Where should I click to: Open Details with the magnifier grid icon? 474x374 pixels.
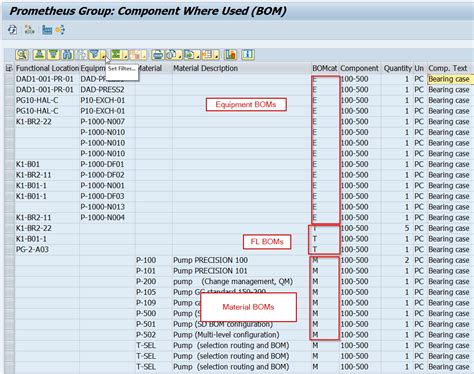click(x=22, y=55)
